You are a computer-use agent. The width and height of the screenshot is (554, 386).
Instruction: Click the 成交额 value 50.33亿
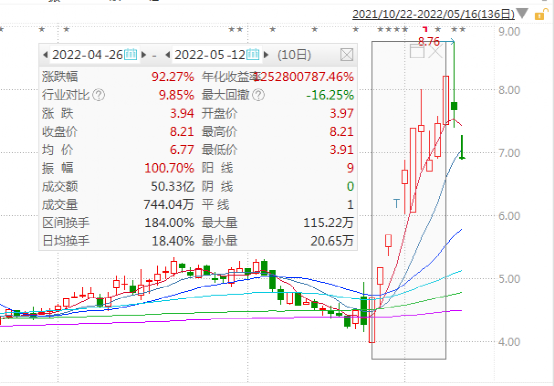[173, 186]
